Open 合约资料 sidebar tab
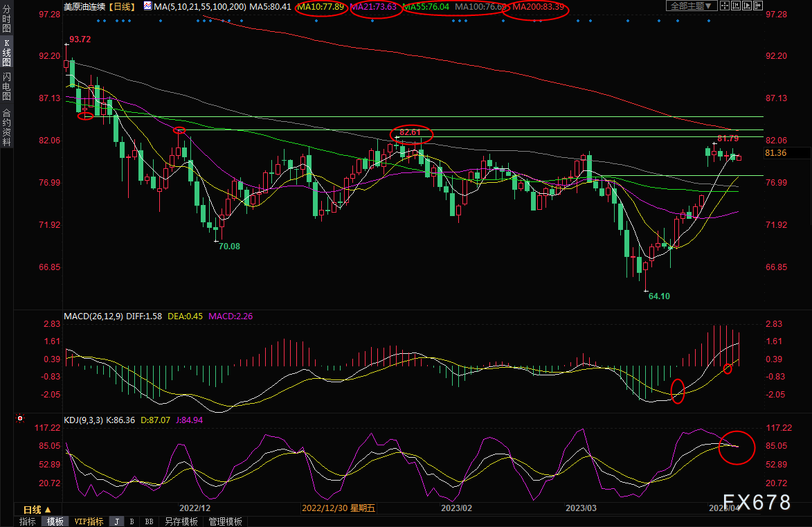 (x=6, y=127)
